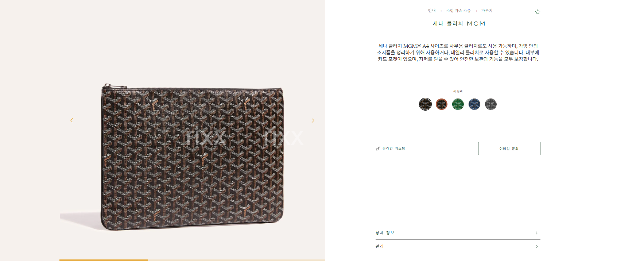Choose the grey color swatch
Screen dimensions: 644x266
click(491, 104)
